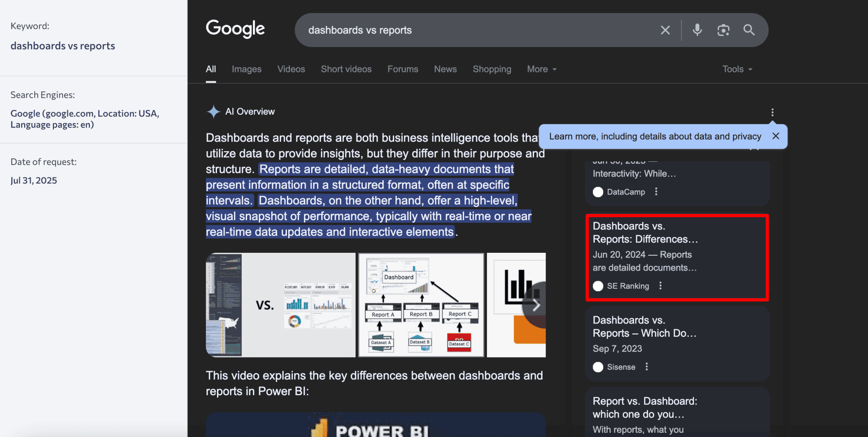Open three-dot menu beside DataCamp source

pyautogui.click(x=656, y=191)
